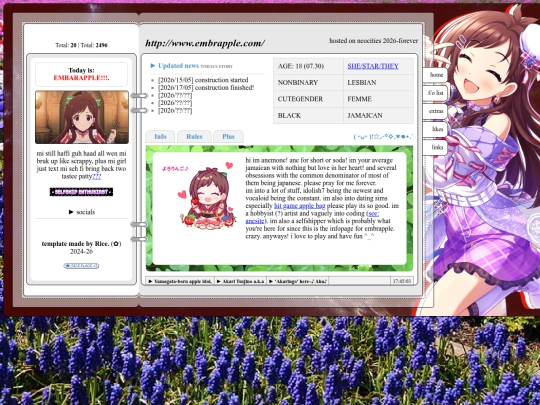Image resolution: width=540 pixels, height=405 pixels.
Task: Expand 'Yamagata-born apple idol' footer item
Action: pos(180,281)
